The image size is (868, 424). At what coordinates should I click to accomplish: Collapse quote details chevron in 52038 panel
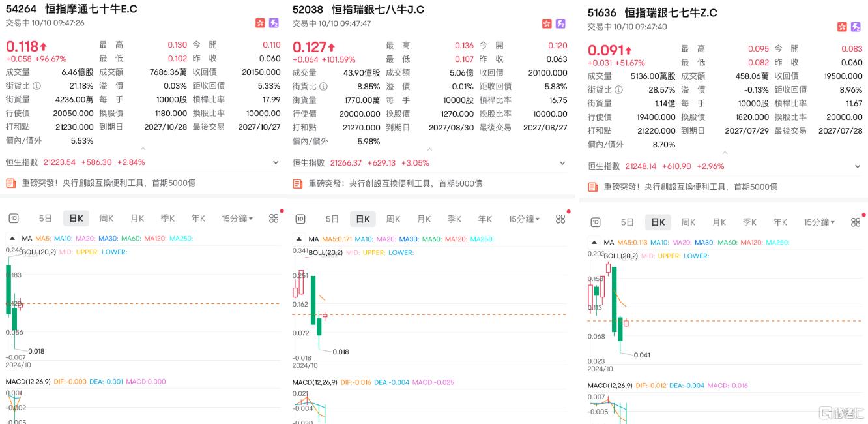click(x=430, y=149)
